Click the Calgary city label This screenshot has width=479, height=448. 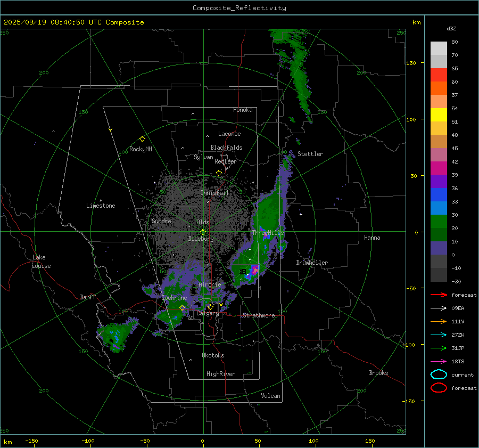207,314
